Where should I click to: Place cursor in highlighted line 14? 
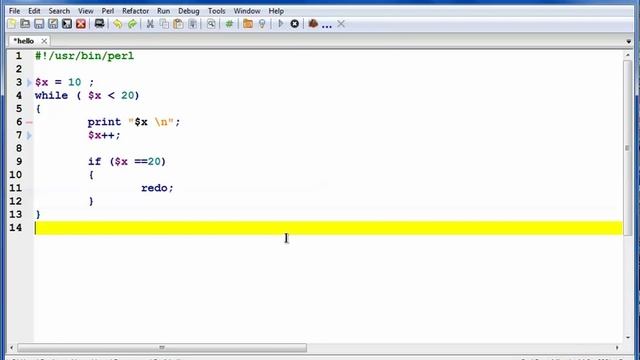329,228
